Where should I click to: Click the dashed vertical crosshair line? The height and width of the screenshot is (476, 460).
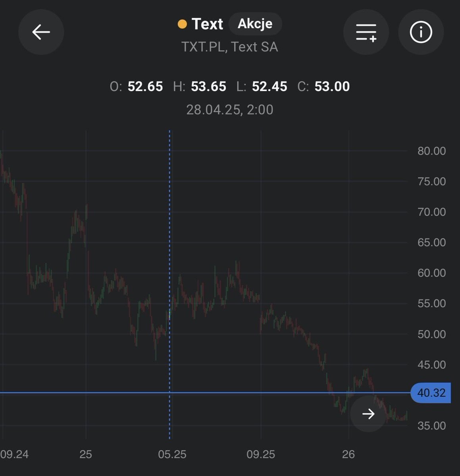170,278
